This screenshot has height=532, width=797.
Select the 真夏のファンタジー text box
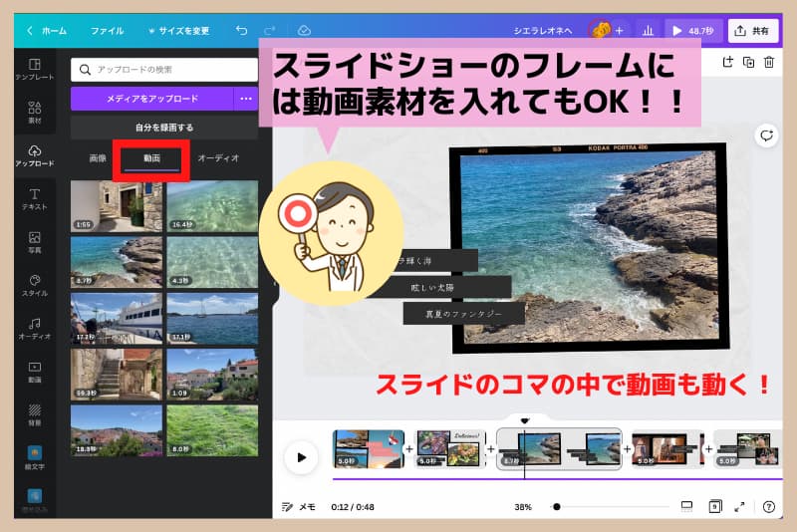pyautogui.click(x=463, y=314)
